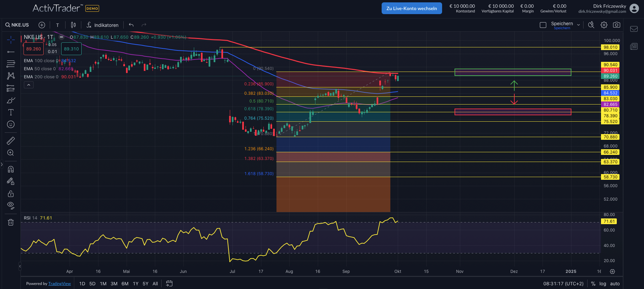Collapse the indicator legend with chevron

(x=29, y=85)
